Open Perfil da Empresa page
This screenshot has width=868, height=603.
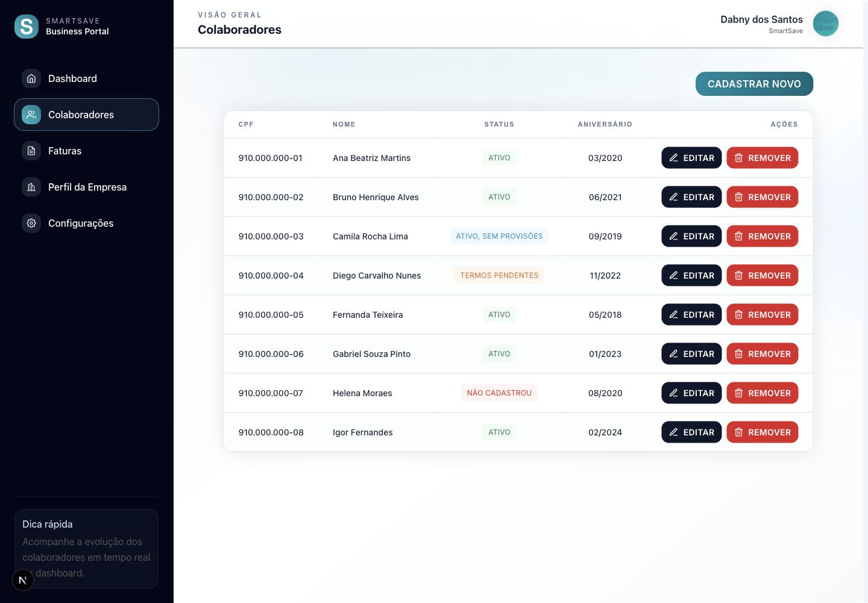[x=86, y=187]
